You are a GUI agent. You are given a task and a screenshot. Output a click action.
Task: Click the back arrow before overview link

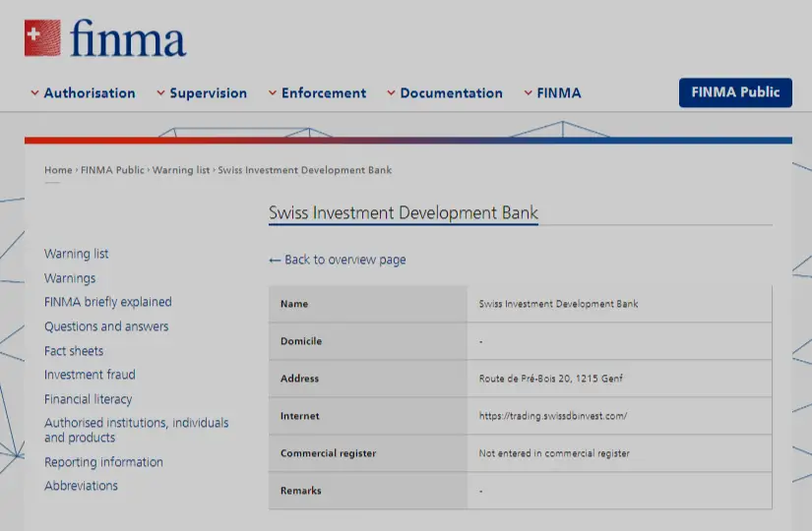pyautogui.click(x=275, y=261)
